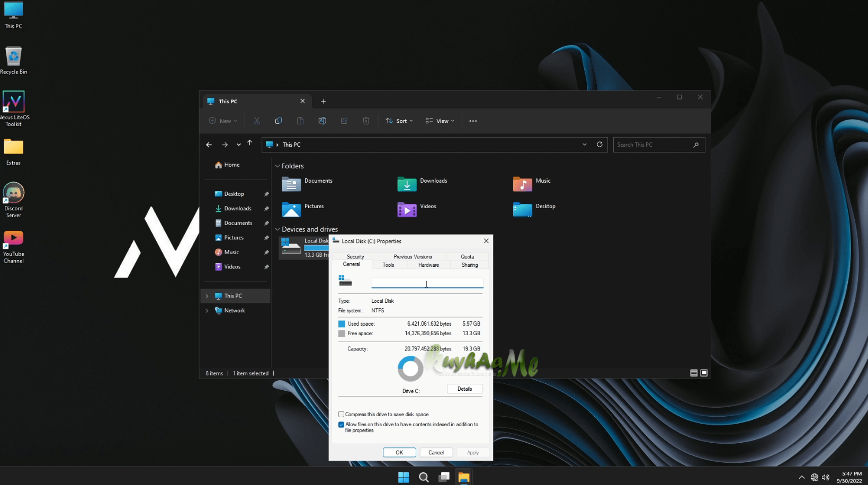The height and width of the screenshot is (485, 868).
Task: Collapse the Folders group
Action: (278, 166)
